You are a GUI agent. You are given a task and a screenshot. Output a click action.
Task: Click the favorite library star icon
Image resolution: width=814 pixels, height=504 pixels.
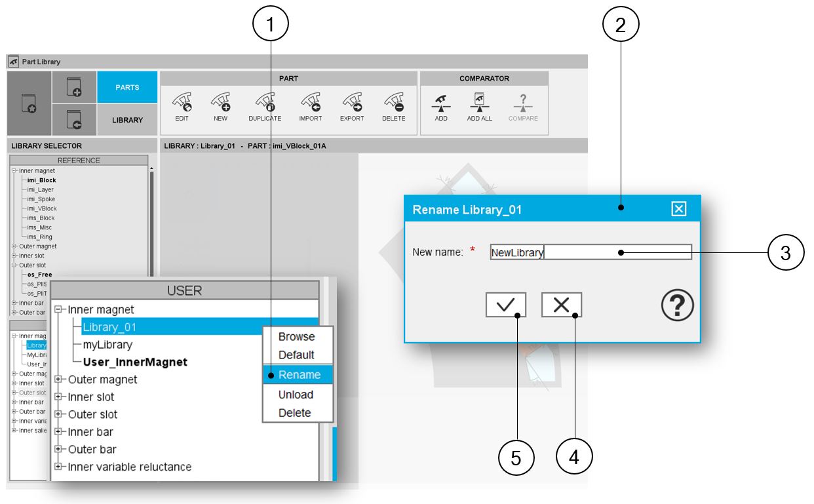(x=29, y=103)
